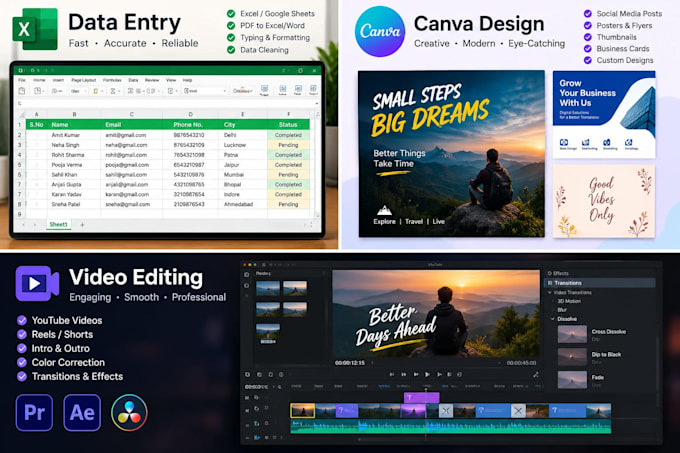Click the purple T title clip on timeline
Viewport: 680px width, 453px height.
(x=422, y=398)
